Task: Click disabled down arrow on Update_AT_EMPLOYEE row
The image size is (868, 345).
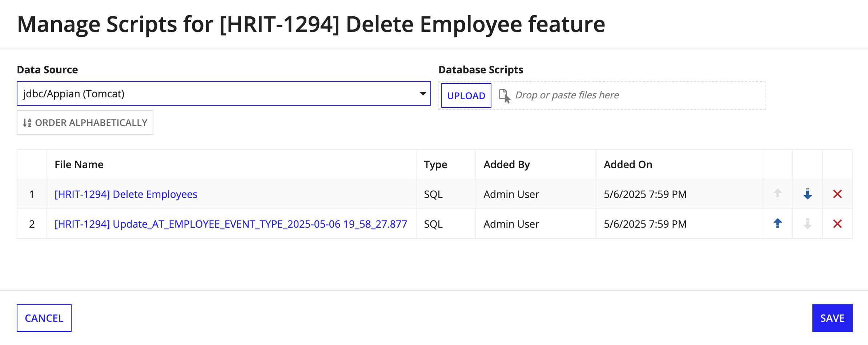Action: (807, 224)
